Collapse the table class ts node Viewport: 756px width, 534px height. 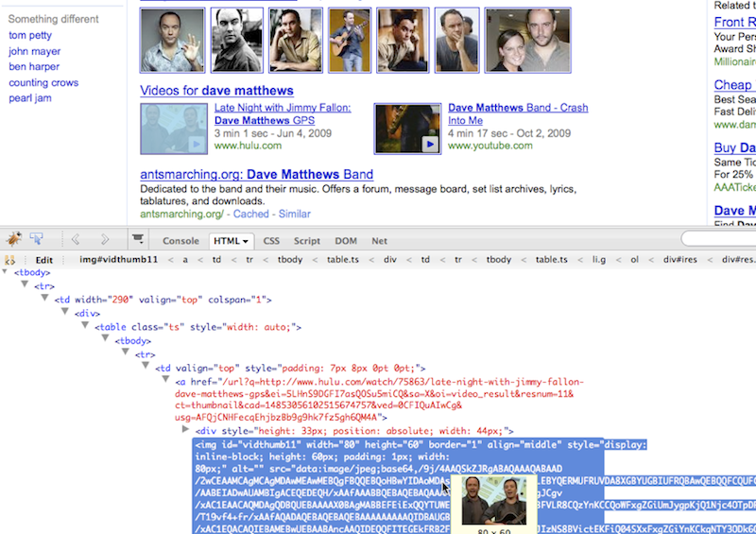tap(85, 325)
